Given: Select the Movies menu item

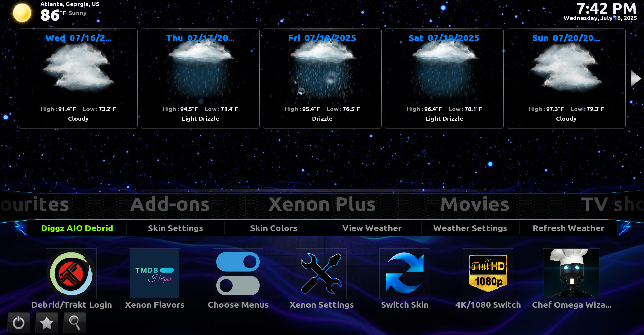Looking at the screenshot, I should 474,204.
